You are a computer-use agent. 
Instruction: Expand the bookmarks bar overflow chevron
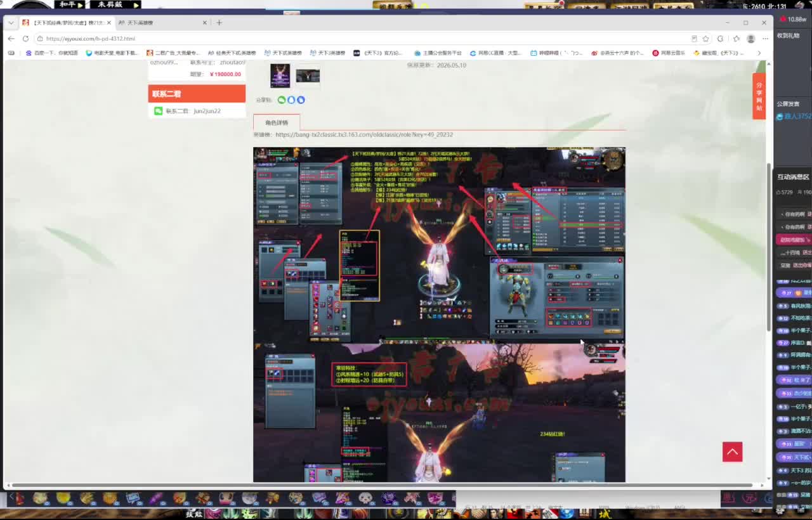coord(759,53)
